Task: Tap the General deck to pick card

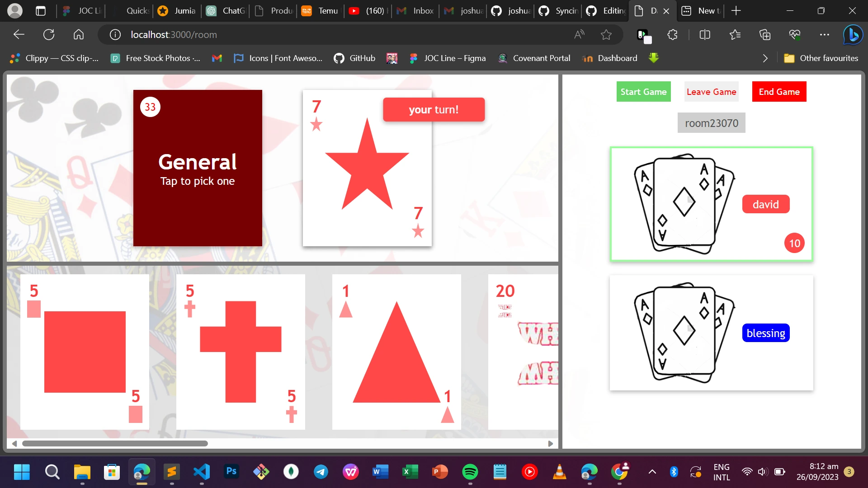Action: tap(198, 168)
